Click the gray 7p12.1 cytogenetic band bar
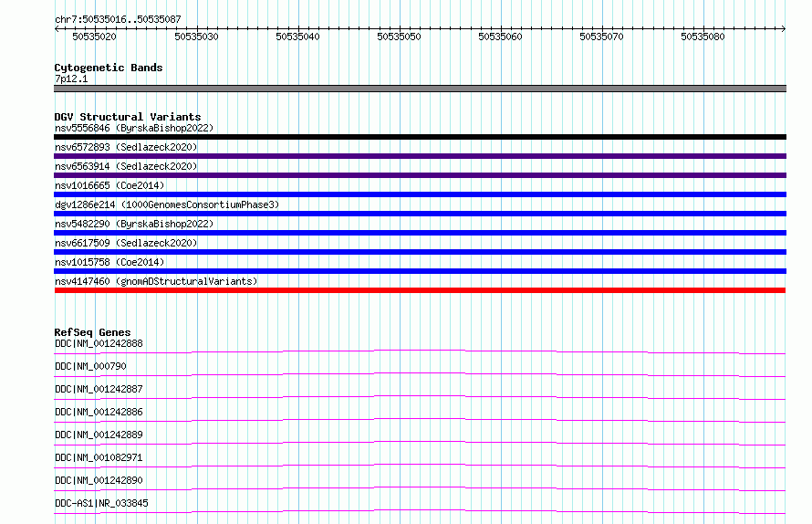812x524 pixels. tap(420, 89)
